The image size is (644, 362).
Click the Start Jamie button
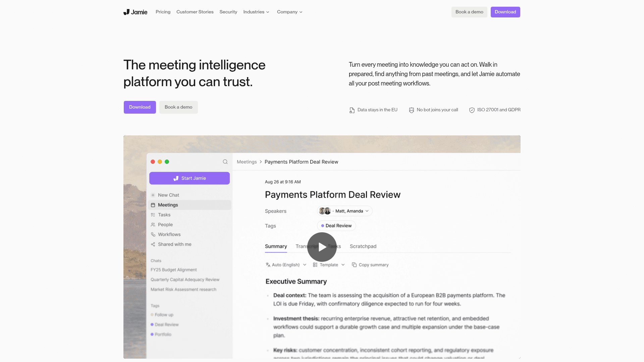(x=190, y=178)
